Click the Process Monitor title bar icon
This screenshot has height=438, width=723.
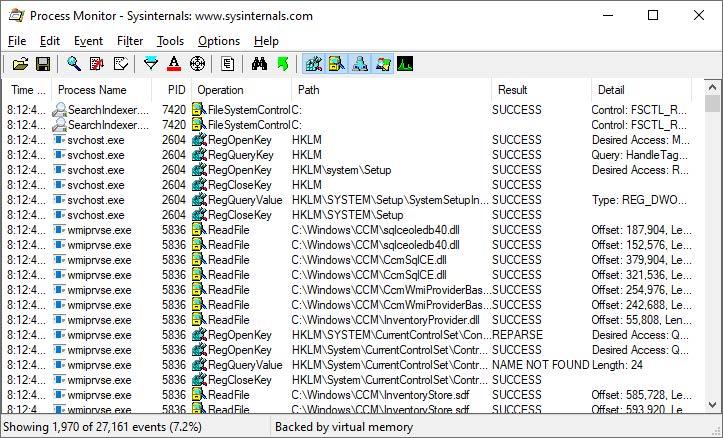[x=17, y=15]
